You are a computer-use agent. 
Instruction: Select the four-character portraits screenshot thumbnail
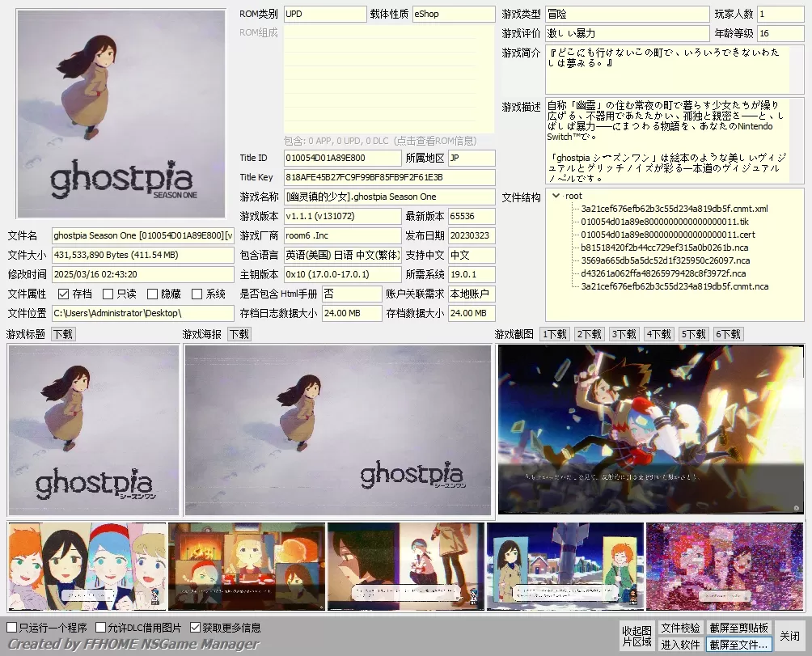coord(87,566)
